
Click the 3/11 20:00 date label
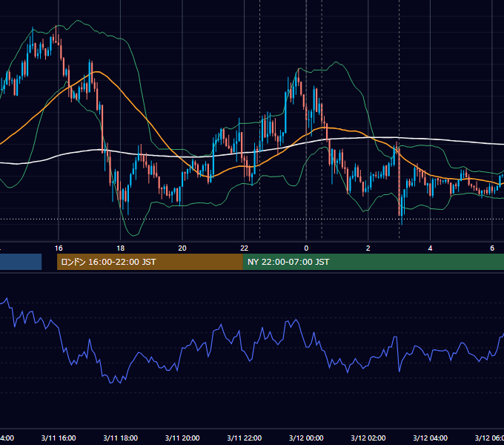pyautogui.click(x=182, y=438)
